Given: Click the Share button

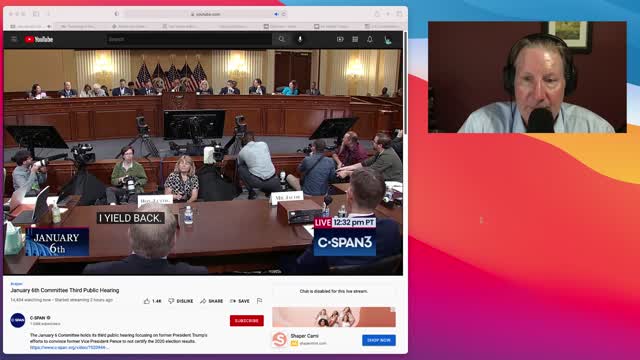Looking at the screenshot, I should click(211, 301).
